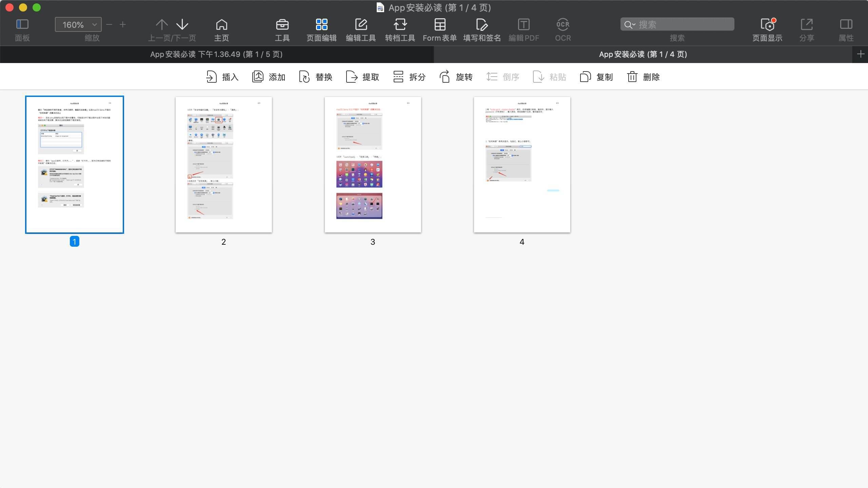Open the Form (表单) tools icon

[x=440, y=24]
